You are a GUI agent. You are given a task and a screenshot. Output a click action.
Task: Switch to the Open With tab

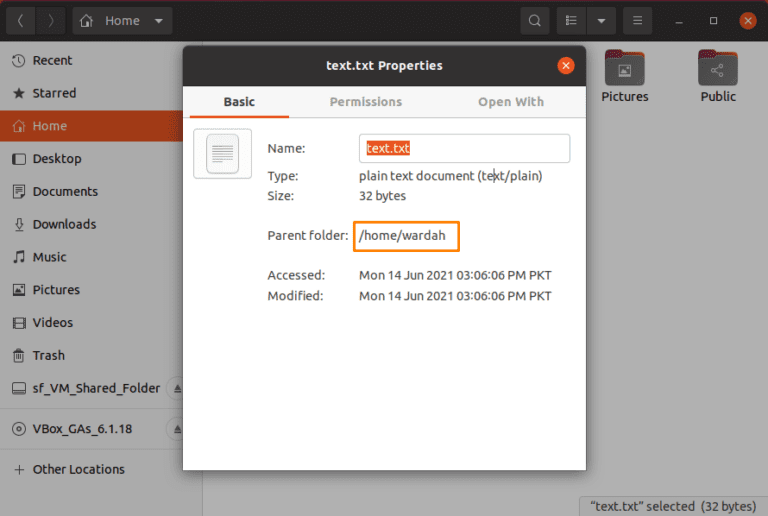[511, 102]
